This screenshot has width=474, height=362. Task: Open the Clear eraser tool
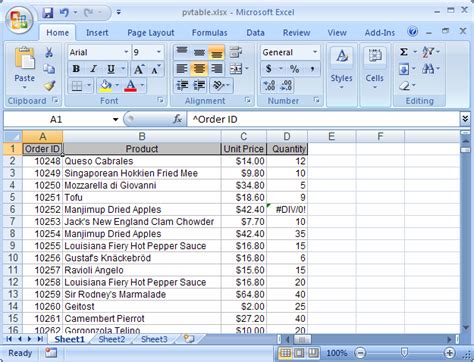(x=404, y=86)
